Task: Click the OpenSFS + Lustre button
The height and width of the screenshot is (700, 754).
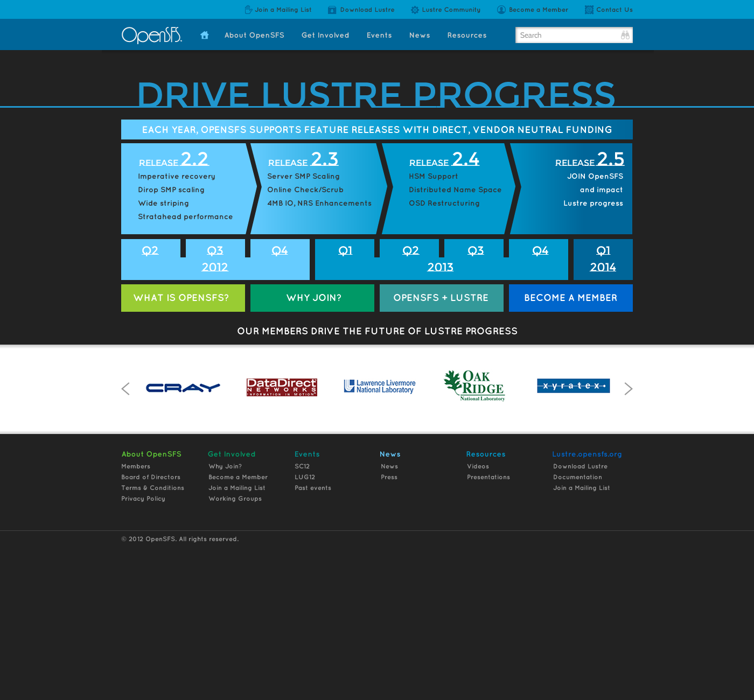Action: click(442, 298)
